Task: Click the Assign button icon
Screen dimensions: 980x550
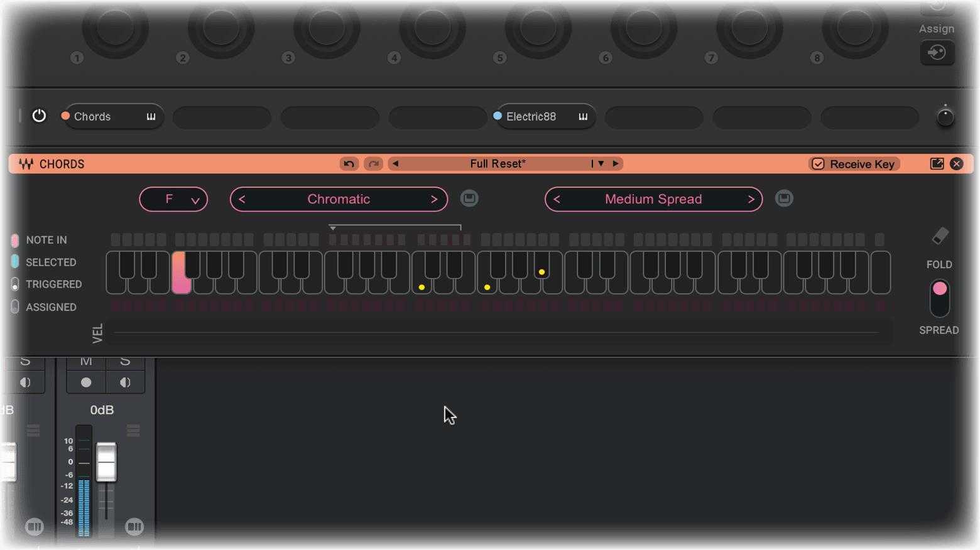Action: click(x=937, y=52)
